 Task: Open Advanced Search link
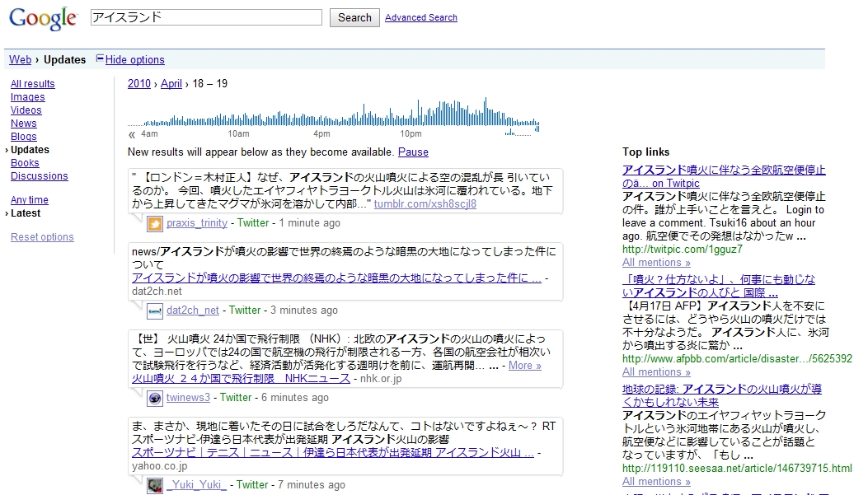[421, 17]
